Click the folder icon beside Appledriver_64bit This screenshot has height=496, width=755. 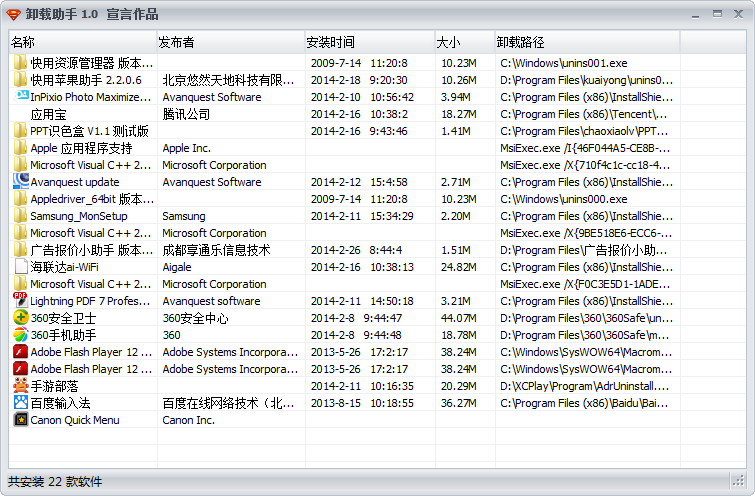click(x=20, y=198)
